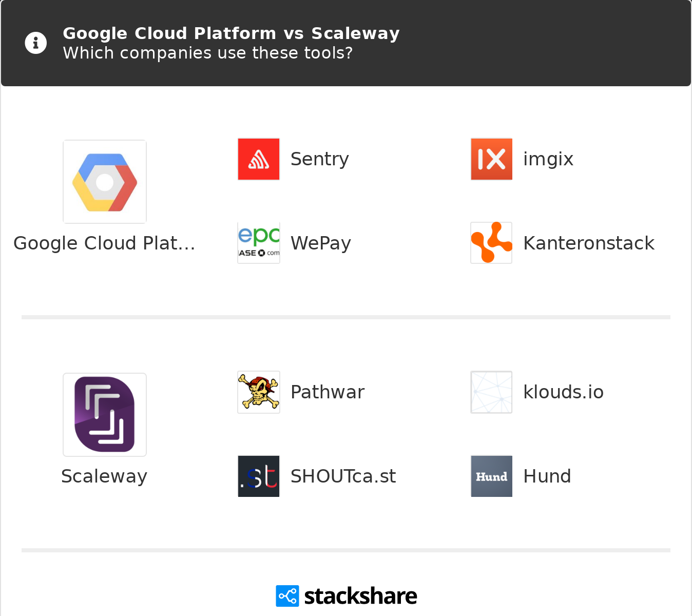Image resolution: width=692 pixels, height=616 pixels.
Task: Follow the imgix text link
Action: click(548, 159)
